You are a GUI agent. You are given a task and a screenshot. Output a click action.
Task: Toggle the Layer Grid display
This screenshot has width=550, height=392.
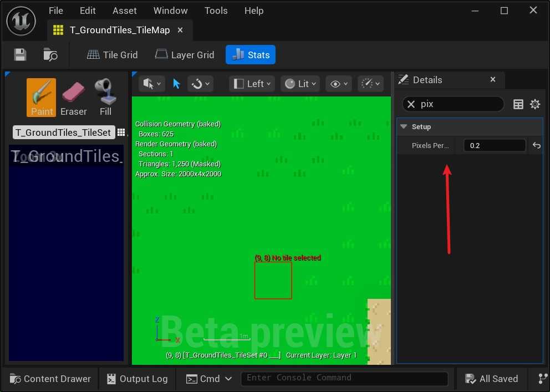pyautogui.click(x=185, y=54)
